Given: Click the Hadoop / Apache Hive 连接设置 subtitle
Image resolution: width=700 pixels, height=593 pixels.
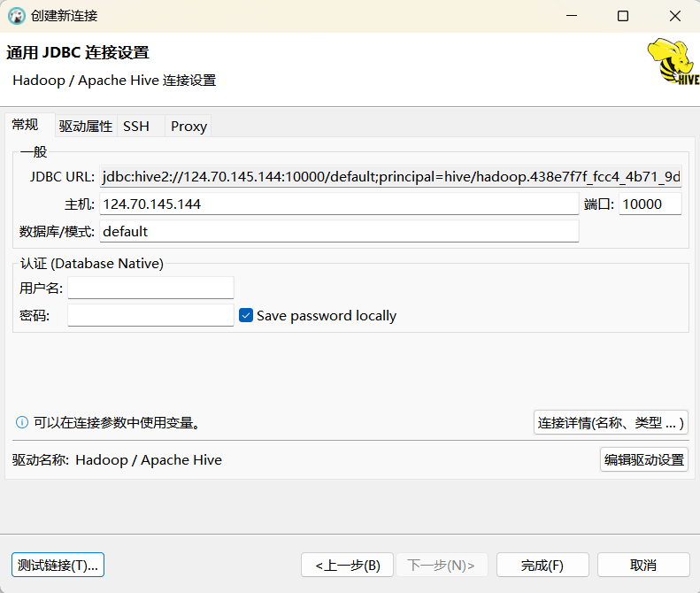Looking at the screenshot, I should click(x=114, y=81).
